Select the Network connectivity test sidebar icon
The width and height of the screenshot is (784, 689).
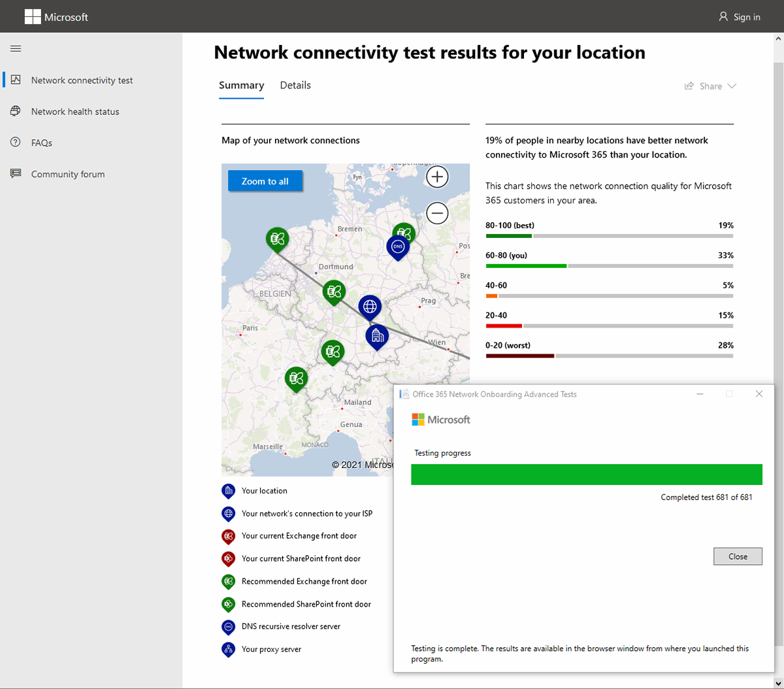pyautogui.click(x=16, y=79)
